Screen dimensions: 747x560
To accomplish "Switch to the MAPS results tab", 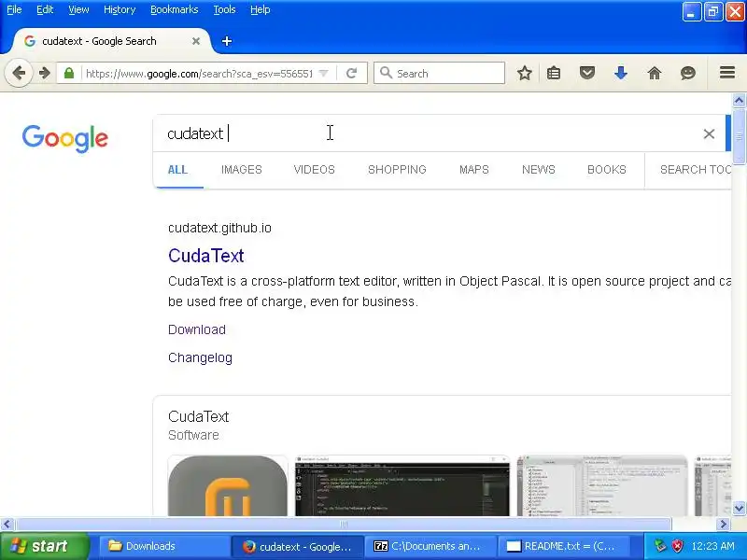I will [x=474, y=170].
